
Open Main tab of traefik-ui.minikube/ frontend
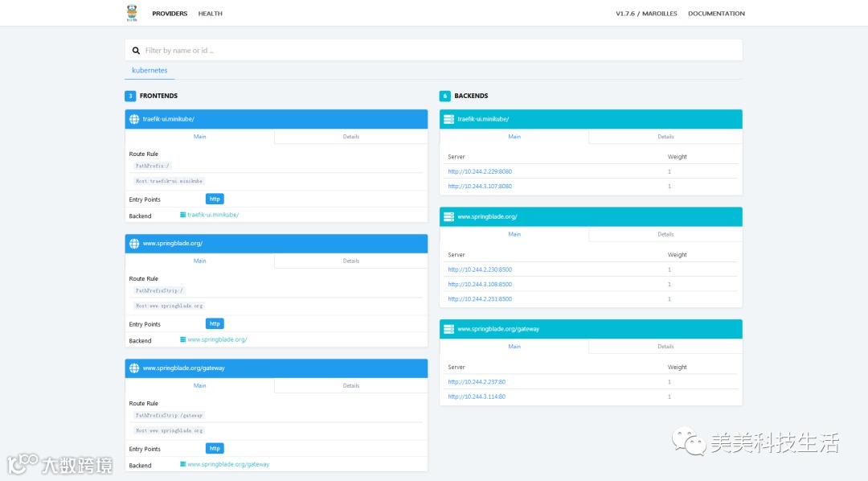(x=200, y=136)
